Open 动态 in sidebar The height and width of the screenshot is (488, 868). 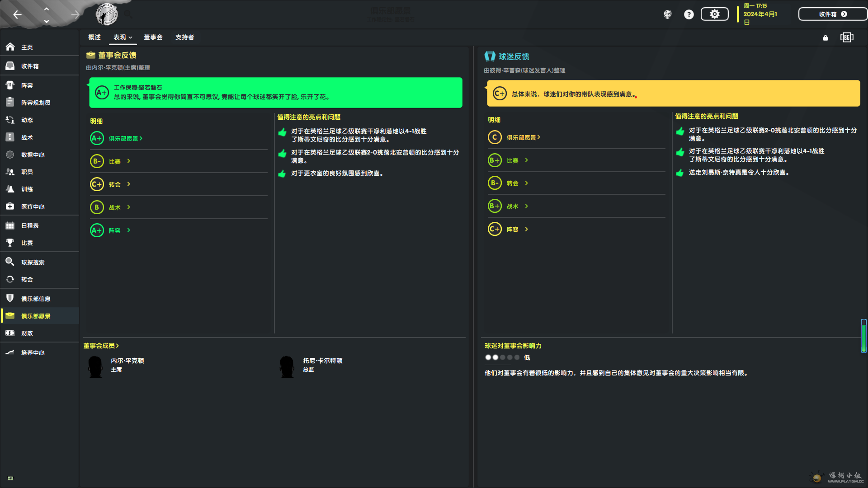pos(39,120)
